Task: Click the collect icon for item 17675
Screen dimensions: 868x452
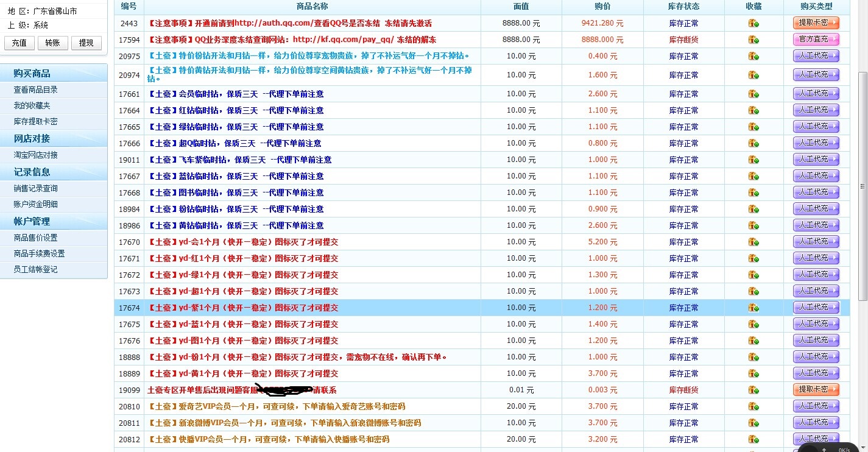Action: tap(753, 324)
